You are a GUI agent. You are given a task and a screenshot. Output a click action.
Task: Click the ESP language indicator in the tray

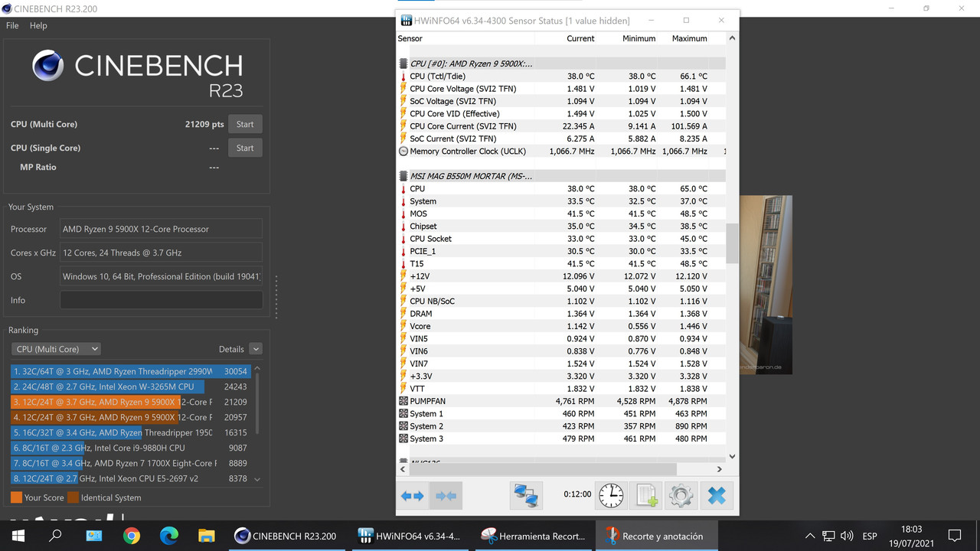[x=870, y=536]
